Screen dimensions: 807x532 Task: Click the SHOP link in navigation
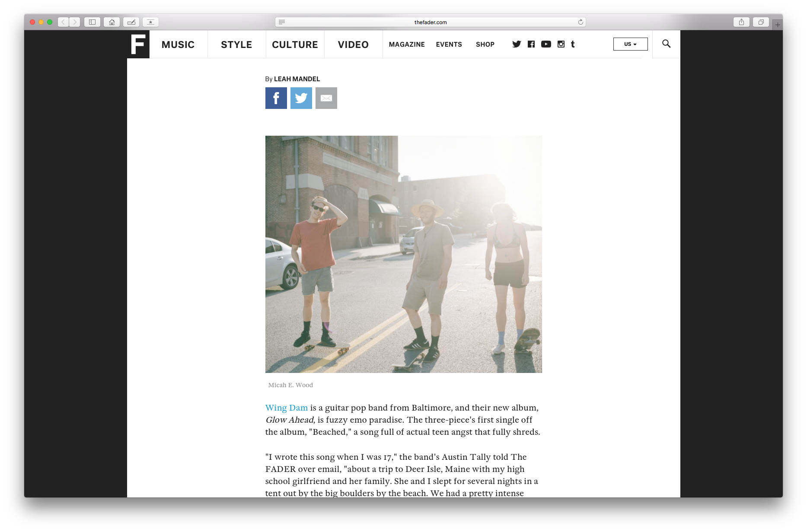(x=485, y=45)
